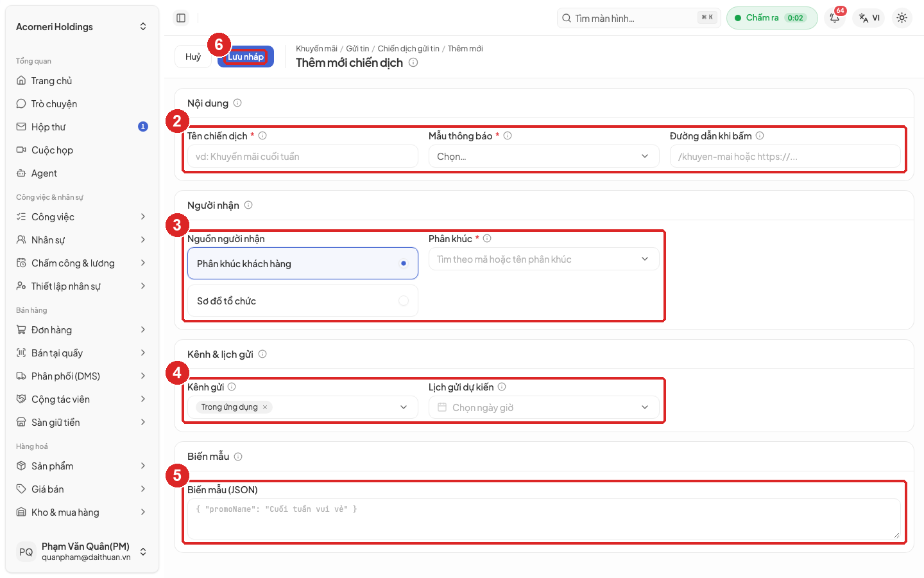Click info icon next to Đường dẫn khi bấm

tap(760, 136)
